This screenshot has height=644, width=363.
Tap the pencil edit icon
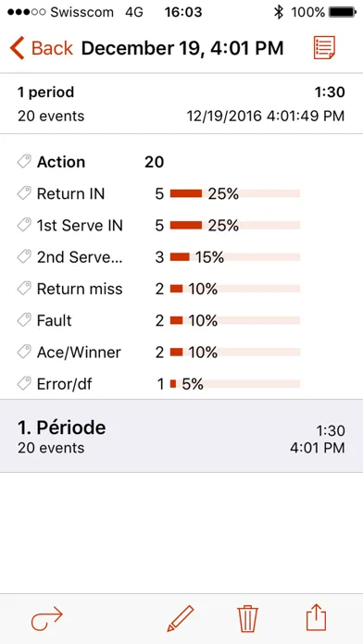point(180,618)
